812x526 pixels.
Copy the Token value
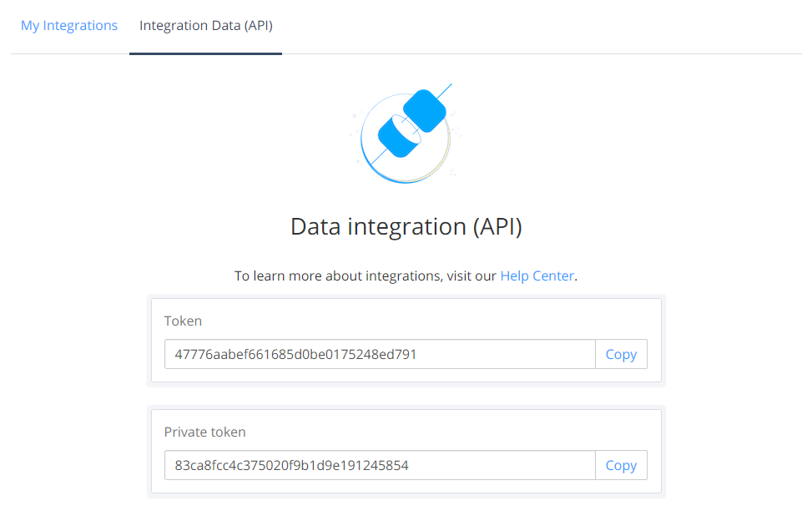[x=621, y=354]
